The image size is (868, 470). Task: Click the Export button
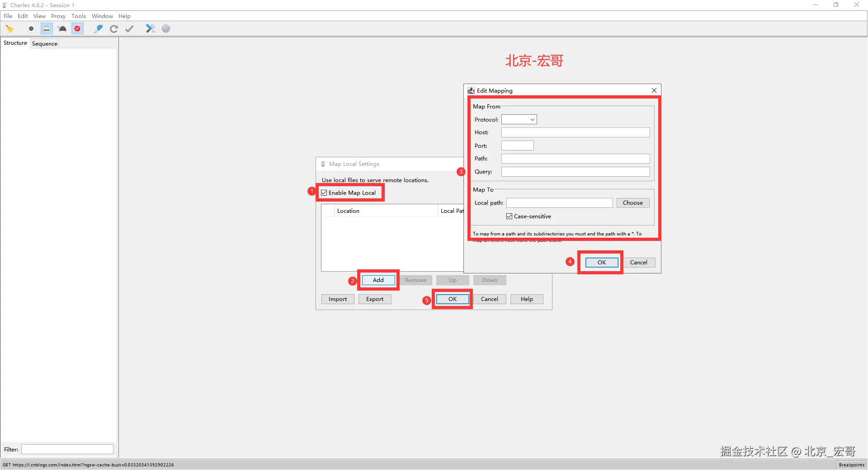point(375,299)
